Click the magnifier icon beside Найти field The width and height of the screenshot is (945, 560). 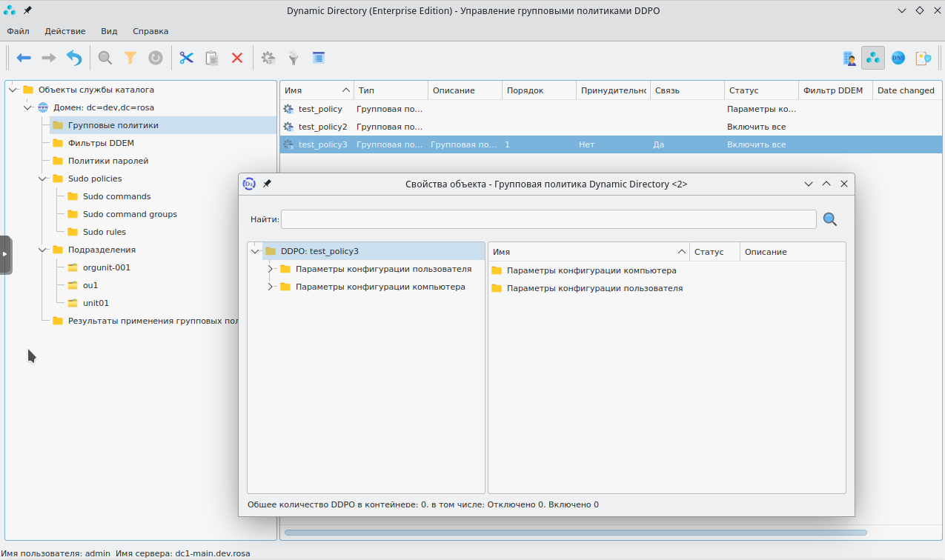coord(830,219)
